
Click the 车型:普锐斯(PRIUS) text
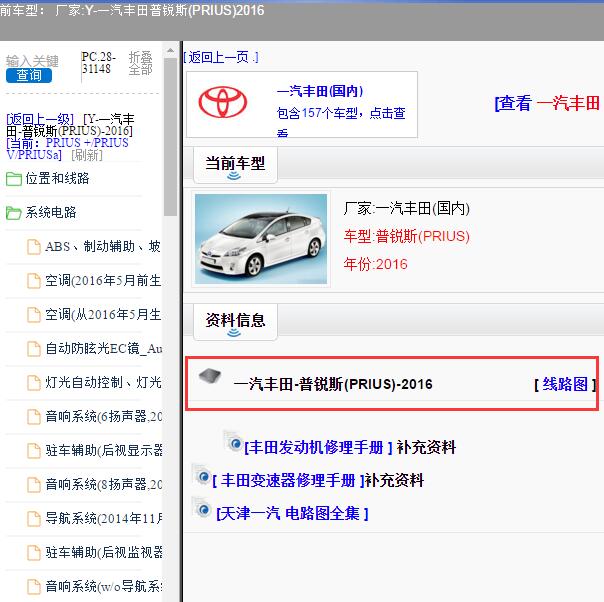(x=407, y=236)
